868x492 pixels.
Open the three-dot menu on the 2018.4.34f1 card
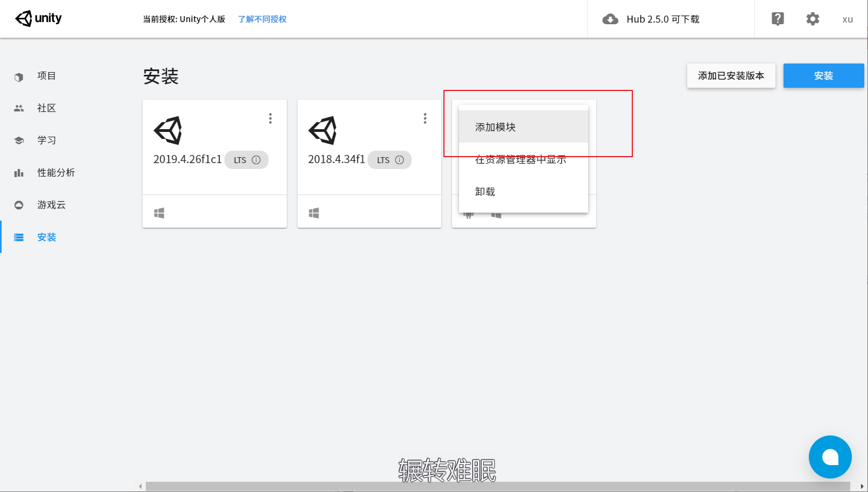425,118
